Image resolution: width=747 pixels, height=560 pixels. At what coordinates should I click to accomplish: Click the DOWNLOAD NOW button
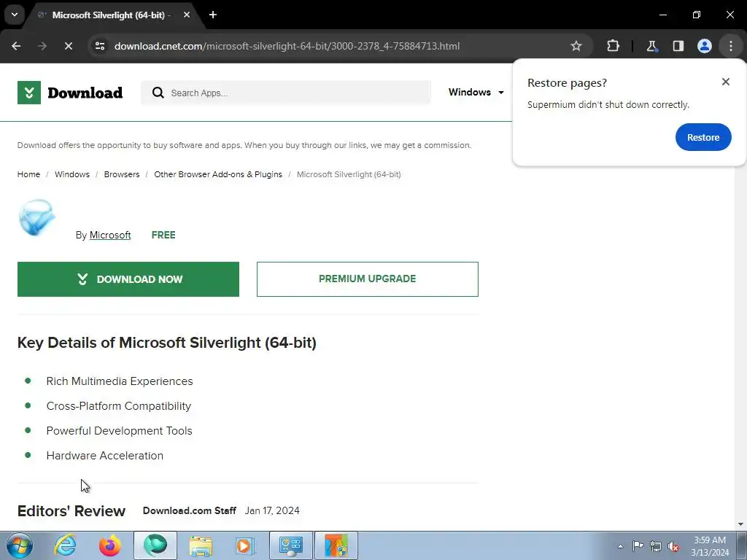pyautogui.click(x=128, y=279)
